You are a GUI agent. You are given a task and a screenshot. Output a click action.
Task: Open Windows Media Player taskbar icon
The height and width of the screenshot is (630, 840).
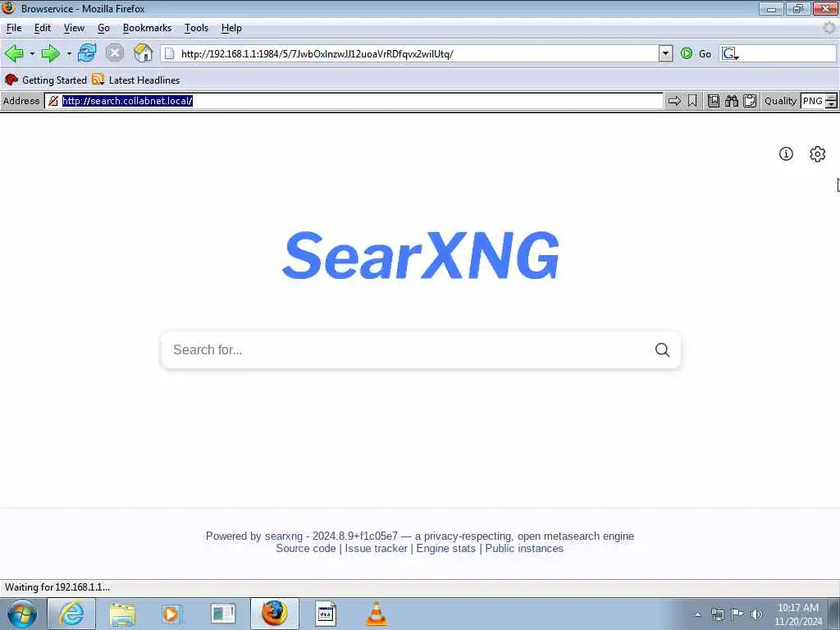tap(171, 614)
